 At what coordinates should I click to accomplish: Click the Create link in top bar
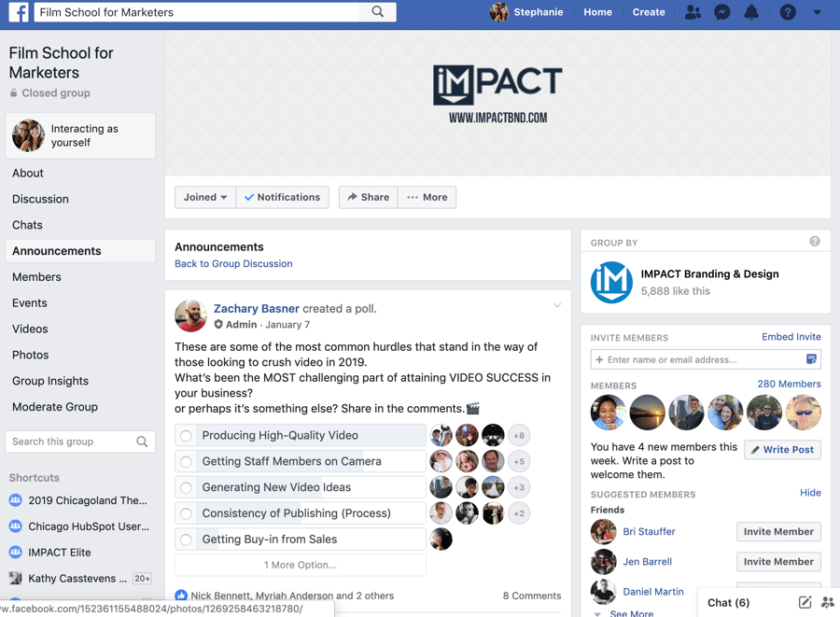click(x=649, y=12)
